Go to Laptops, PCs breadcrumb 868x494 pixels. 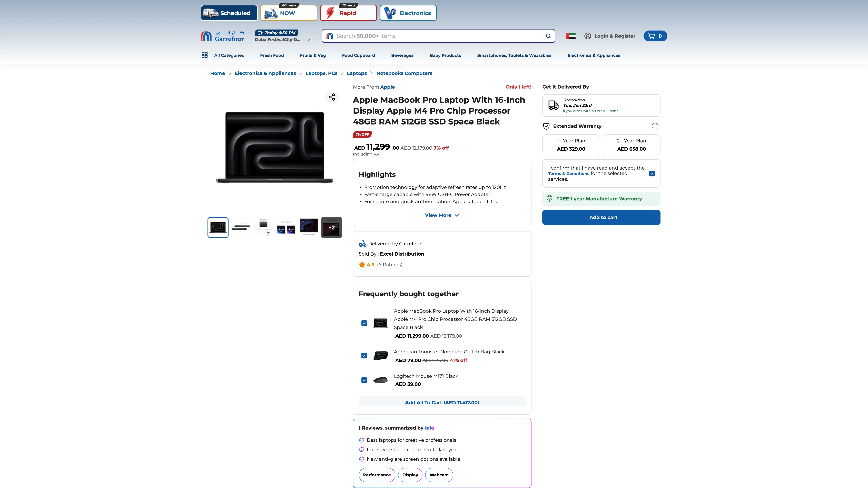point(321,73)
